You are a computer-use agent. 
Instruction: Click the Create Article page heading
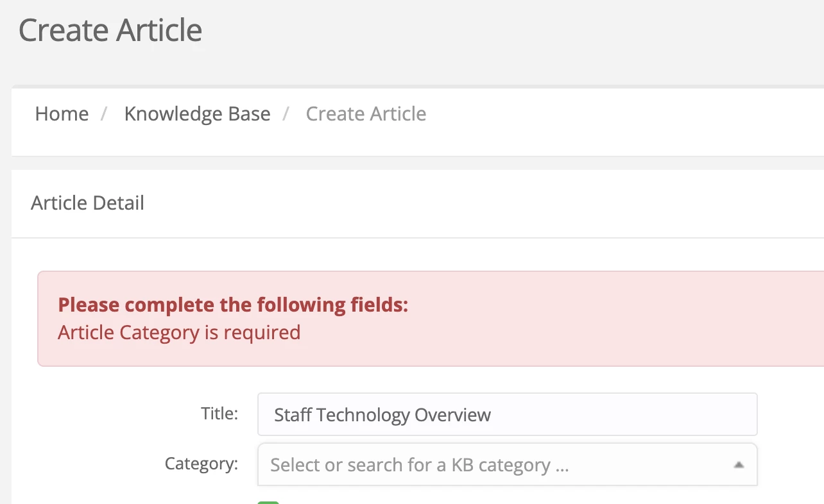point(110,30)
